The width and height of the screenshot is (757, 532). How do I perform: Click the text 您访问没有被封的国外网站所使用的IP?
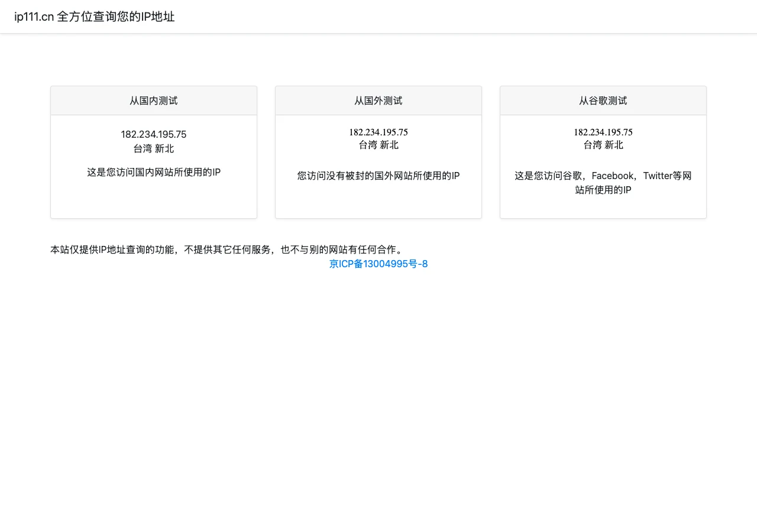(378, 176)
